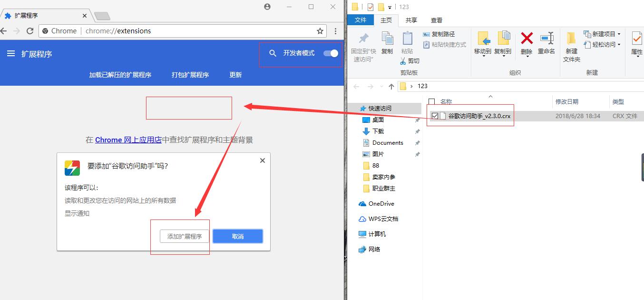Click 加载已解压的扩展程序 button
The width and height of the screenshot is (644, 300).
coord(120,75)
